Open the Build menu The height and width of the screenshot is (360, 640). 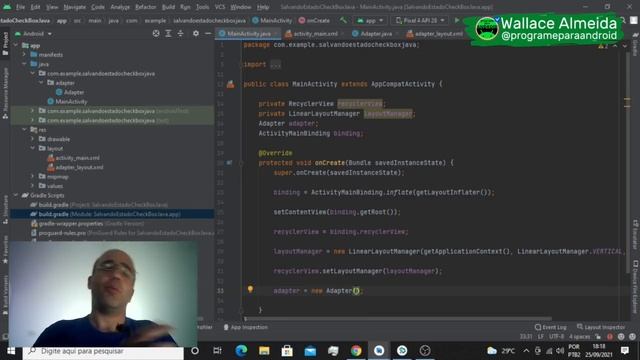pos(168,7)
